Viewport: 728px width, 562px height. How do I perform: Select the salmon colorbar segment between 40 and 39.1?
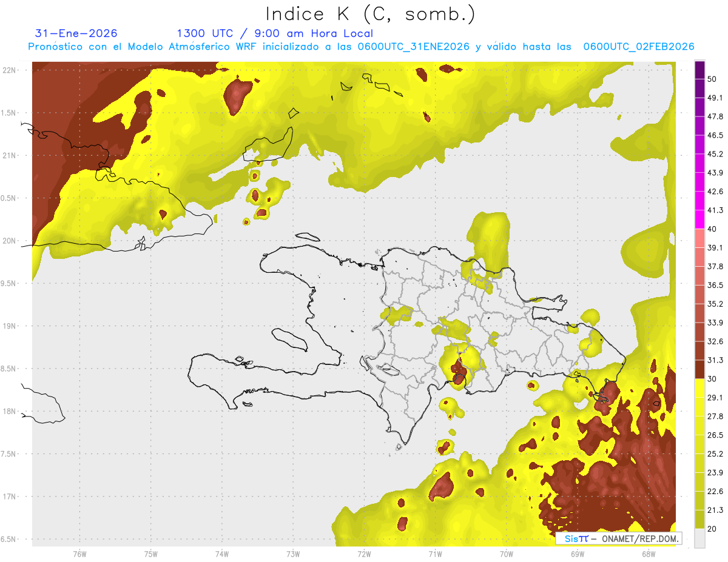tap(700, 238)
